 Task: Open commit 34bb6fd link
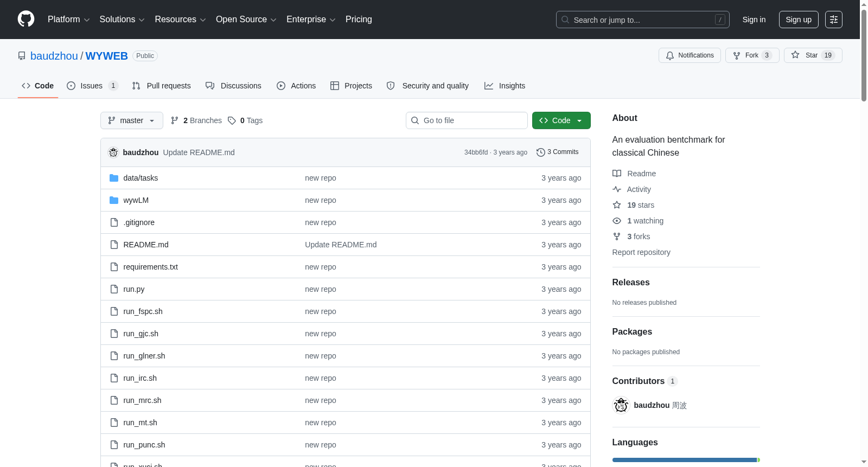point(476,152)
